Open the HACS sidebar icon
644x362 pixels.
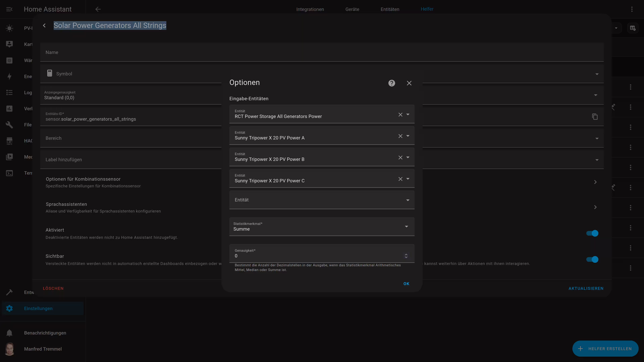[9, 141]
